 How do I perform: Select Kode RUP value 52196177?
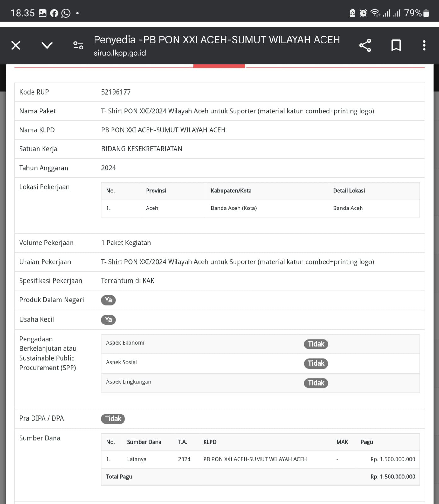click(116, 92)
